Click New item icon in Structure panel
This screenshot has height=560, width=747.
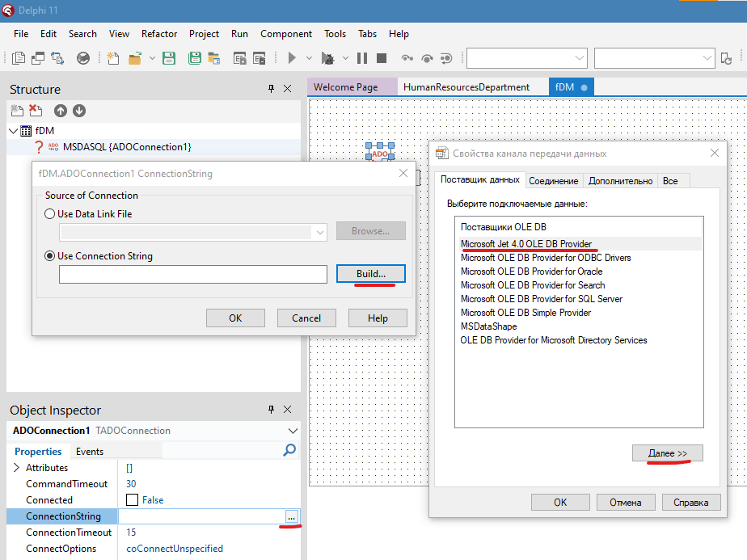tap(17, 111)
